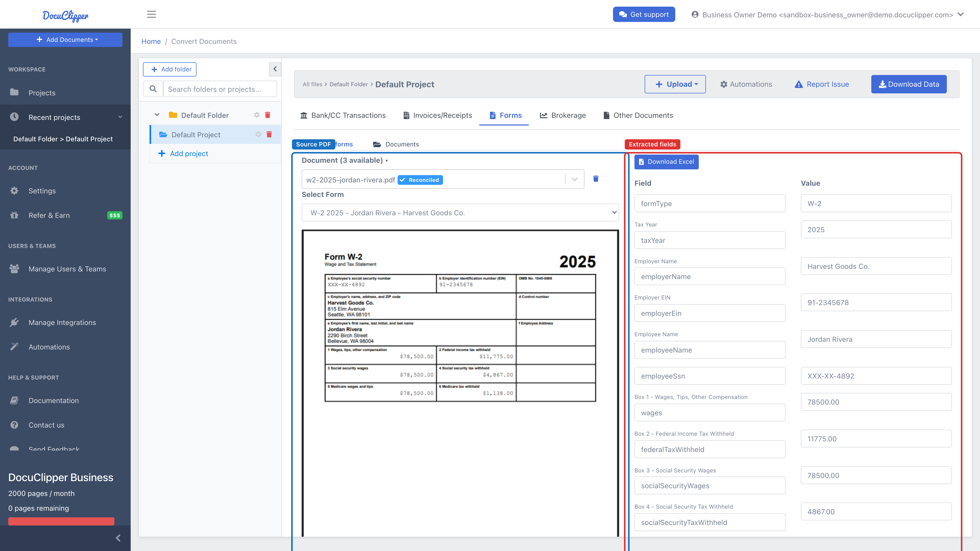This screenshot has width=980, height=551.
Task: Click the user account avatar icon
Action: click(695, 15)
